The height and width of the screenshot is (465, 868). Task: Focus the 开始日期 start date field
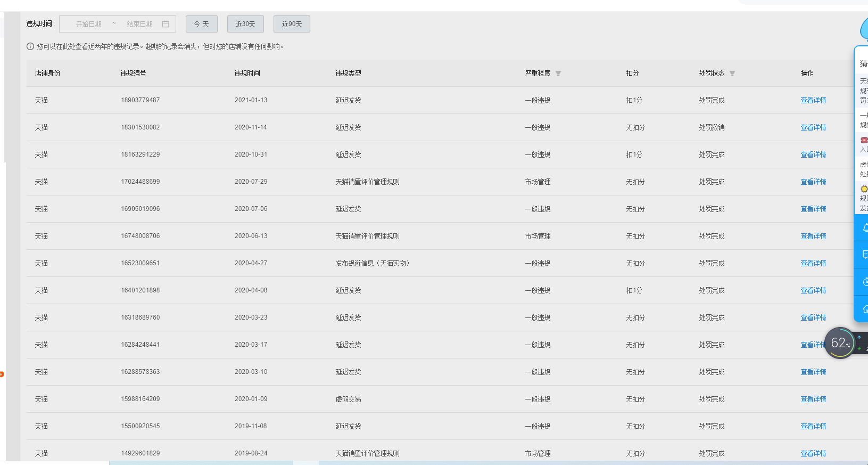coord(88,24)
